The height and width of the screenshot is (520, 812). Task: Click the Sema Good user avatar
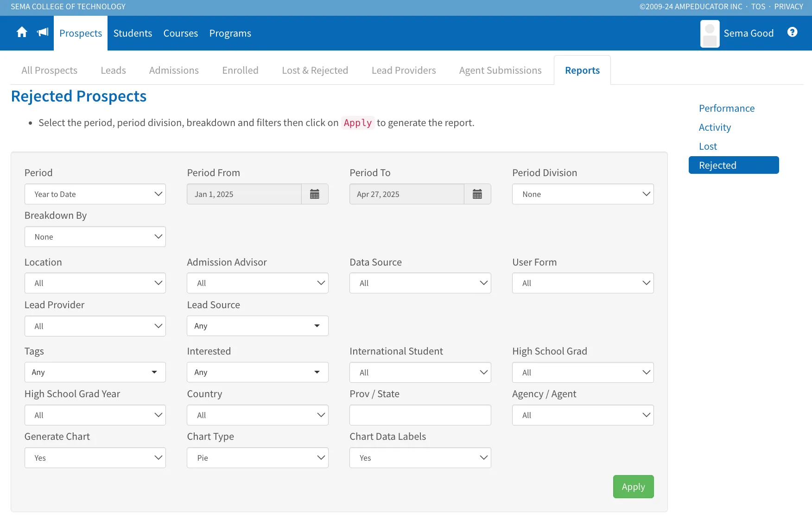click(710, 33)
